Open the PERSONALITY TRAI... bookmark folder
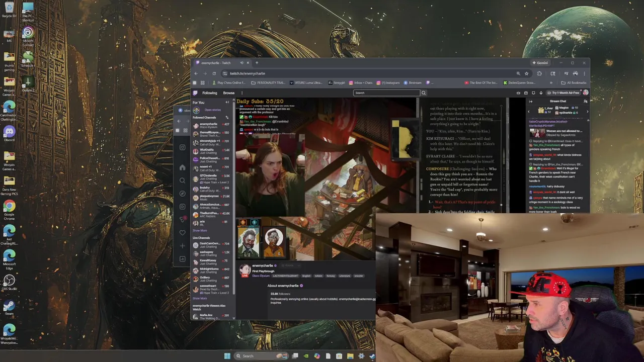 268,82
